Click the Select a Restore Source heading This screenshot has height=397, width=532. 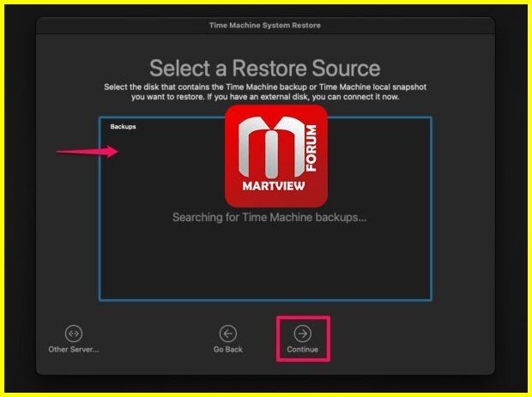[x=265, y=68]
